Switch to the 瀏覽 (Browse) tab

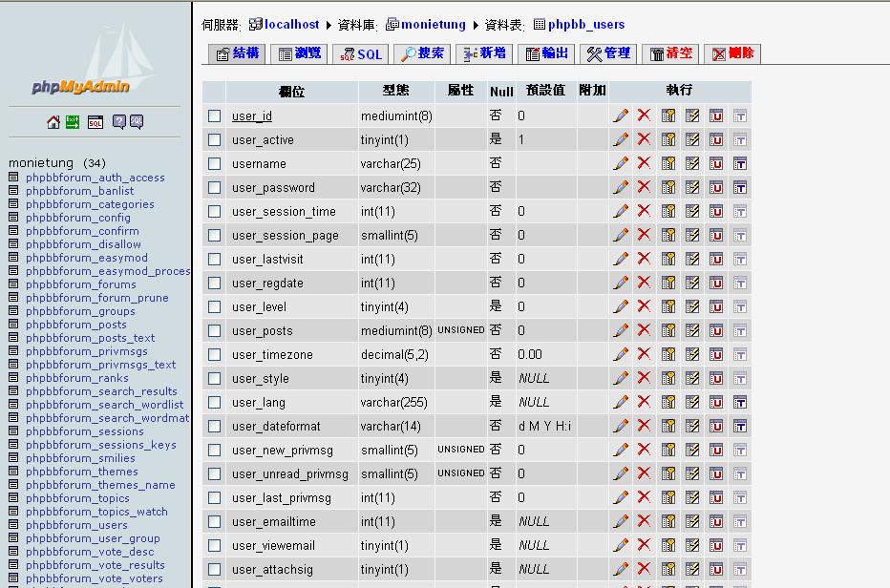299,53
